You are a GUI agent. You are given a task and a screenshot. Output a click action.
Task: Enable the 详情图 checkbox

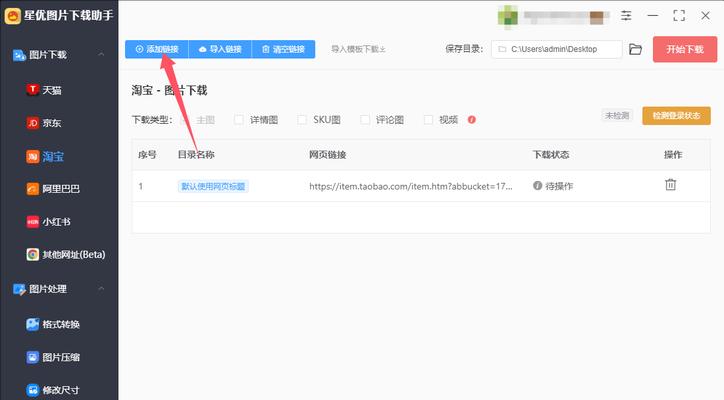[x=239, y=120]
